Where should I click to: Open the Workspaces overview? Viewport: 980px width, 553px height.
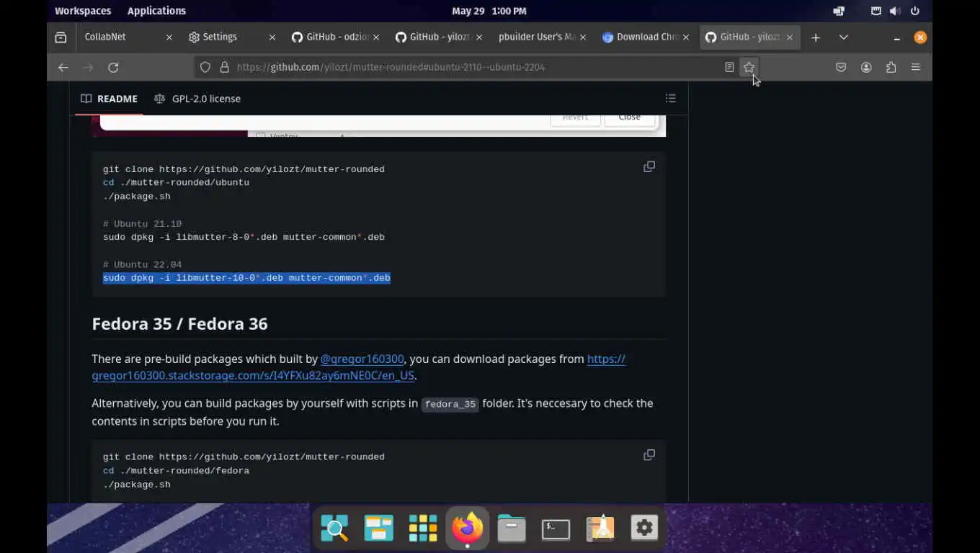coord(83,11)
